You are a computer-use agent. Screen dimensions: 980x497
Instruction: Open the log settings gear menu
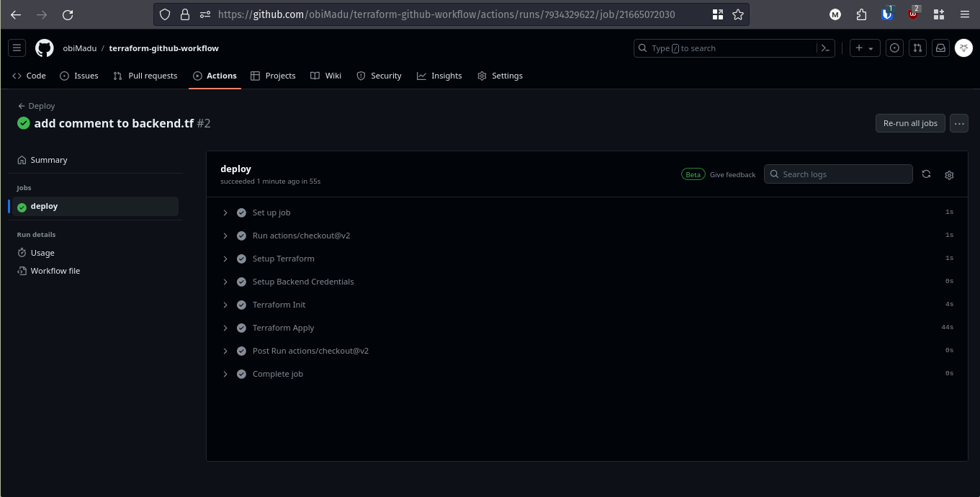point(949,175)
